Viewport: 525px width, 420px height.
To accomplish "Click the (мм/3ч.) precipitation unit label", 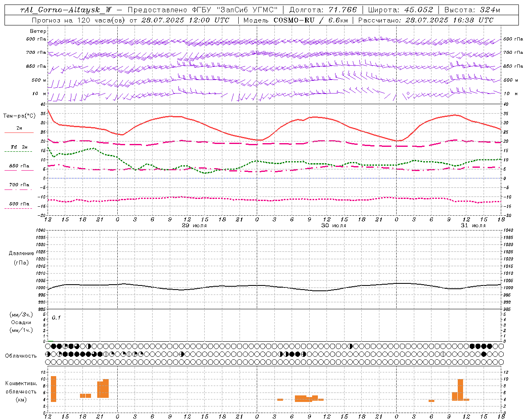I will (21, 315).
